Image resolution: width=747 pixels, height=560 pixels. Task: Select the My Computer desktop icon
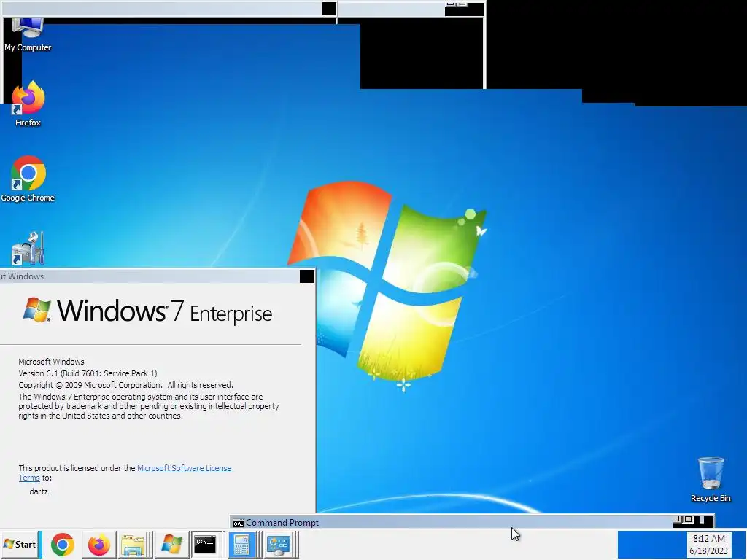[28, 34]
